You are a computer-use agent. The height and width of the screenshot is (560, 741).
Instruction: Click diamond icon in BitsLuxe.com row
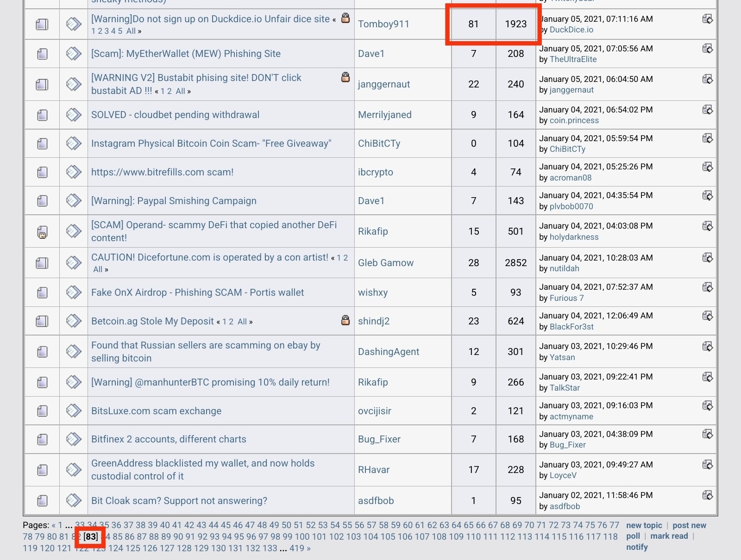pos(74,411)
